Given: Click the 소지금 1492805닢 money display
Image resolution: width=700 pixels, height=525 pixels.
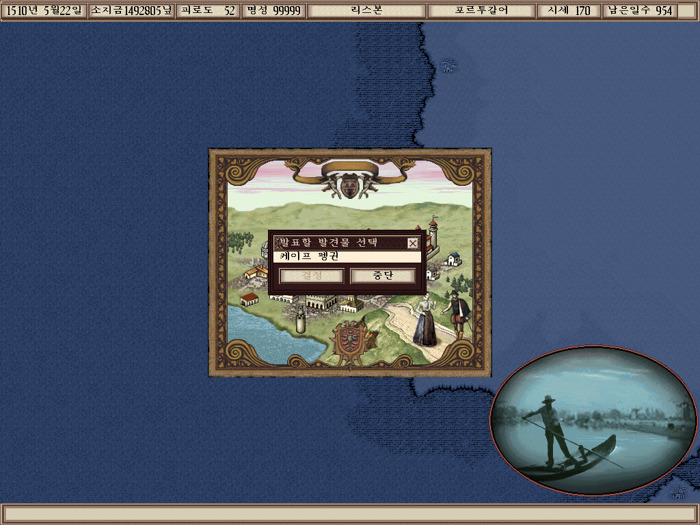Looking at the screenshot, I should (x=131, y=10).
